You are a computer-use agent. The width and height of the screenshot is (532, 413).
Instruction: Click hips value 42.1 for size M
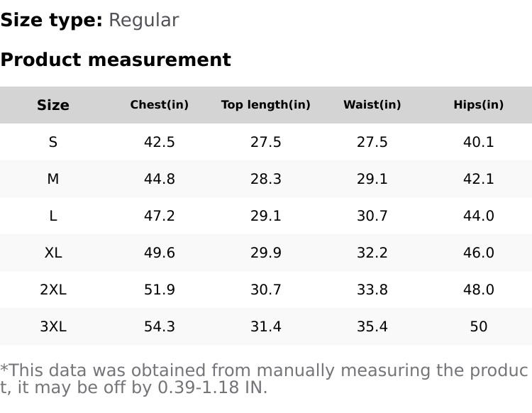click(479, 179)
